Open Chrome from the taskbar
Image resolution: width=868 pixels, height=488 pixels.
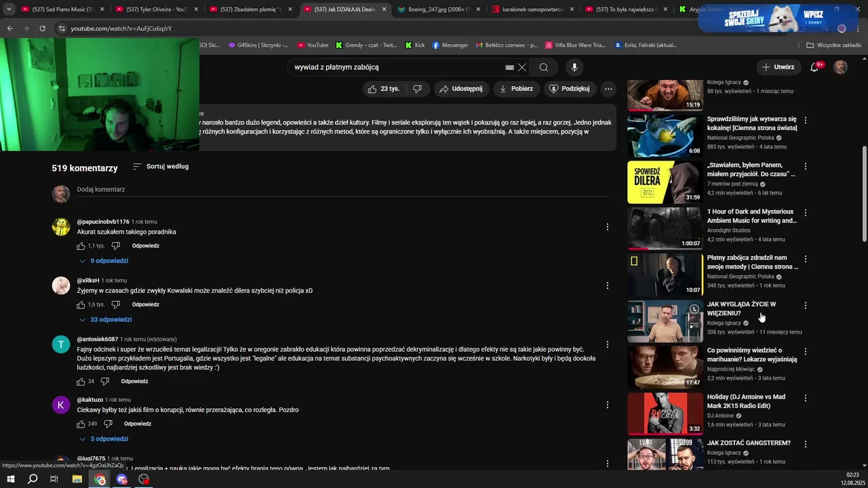[x=100, y=479]
